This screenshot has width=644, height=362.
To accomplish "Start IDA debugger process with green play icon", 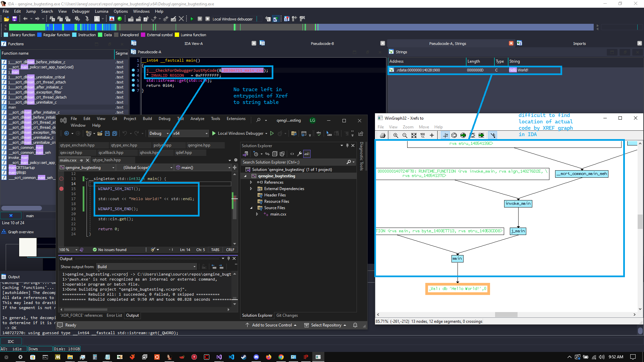I will coord(192,19).
